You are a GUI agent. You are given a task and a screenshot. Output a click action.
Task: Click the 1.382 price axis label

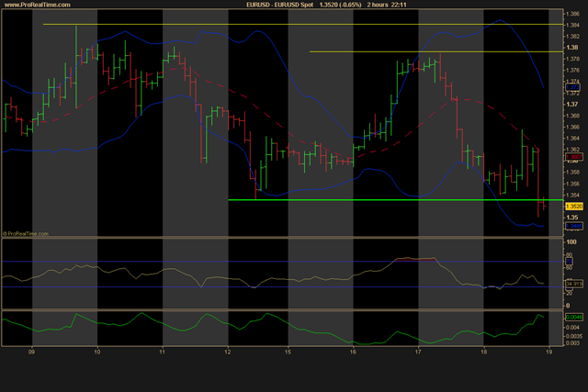(x=572, y=37)
